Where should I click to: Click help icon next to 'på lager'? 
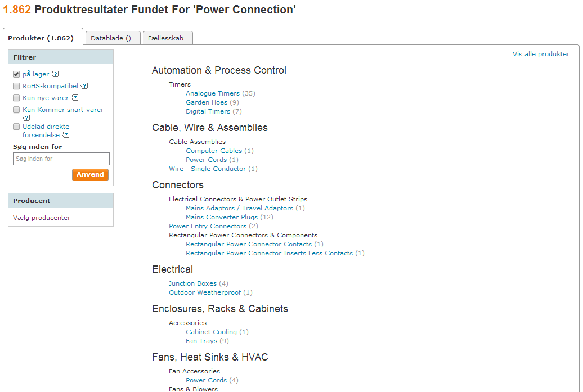tap(55, 74)
